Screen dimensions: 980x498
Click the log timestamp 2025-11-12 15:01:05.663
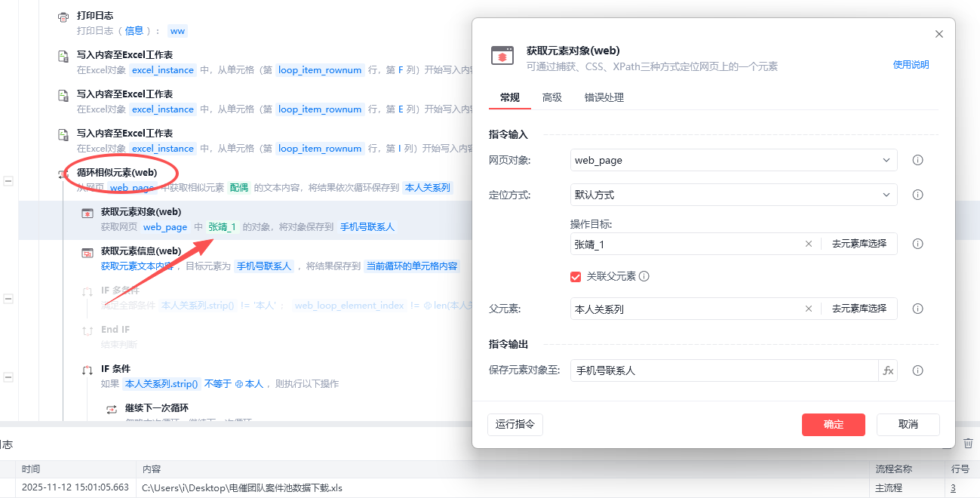pos(75,488)
